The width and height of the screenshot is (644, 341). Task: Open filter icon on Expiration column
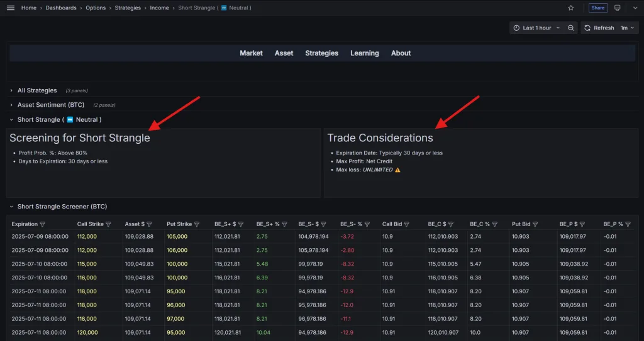[43, 224]
